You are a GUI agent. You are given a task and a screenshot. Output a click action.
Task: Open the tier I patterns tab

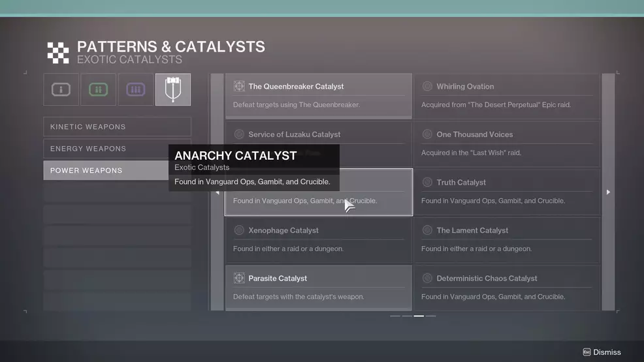[61, 89]
